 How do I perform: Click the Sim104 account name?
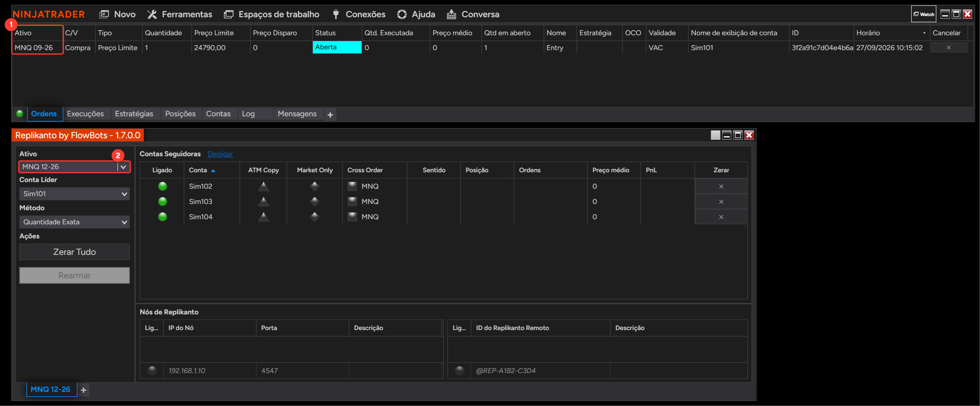(201, 217)
